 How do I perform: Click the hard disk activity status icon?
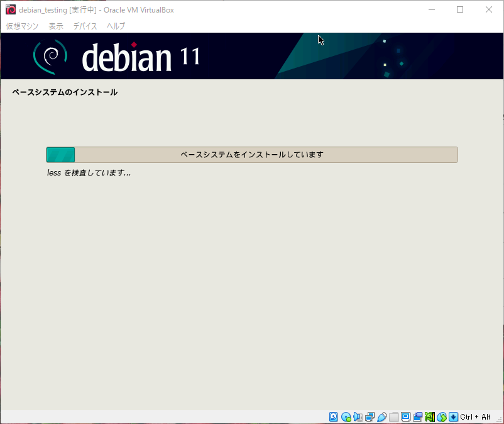[x=333, y=417]
